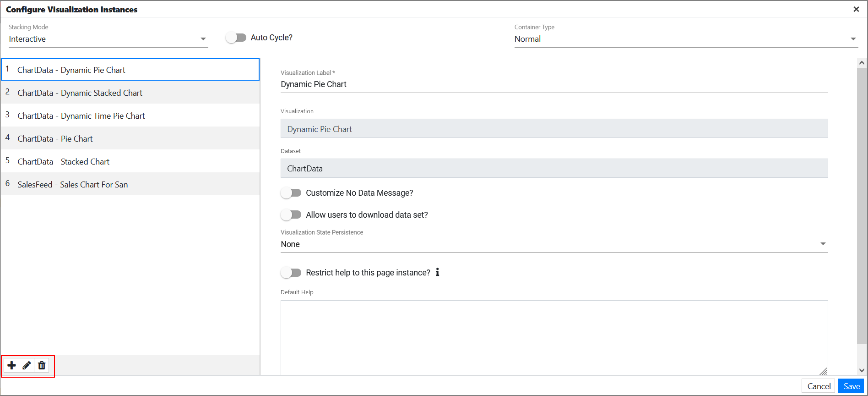This screenshot has height=396, width=868.
Task: Click the pencil edit icon
Action: (27, 365)
